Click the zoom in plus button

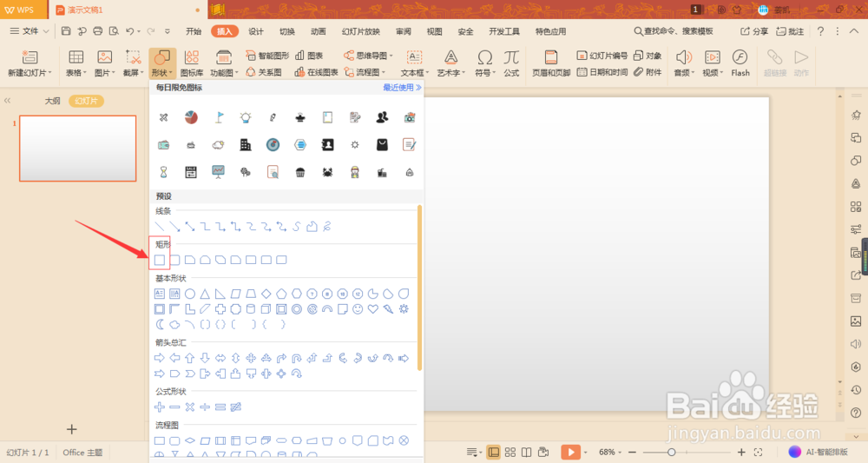[741, 453]
